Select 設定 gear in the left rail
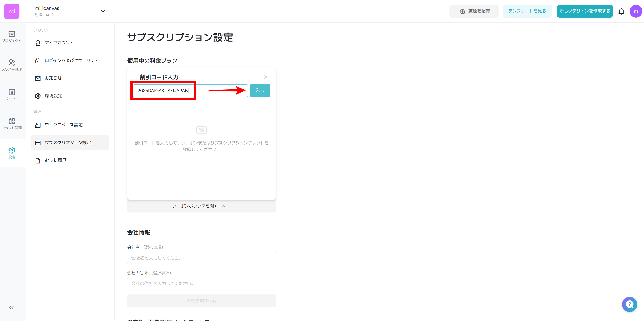Viewport: 644px width, 321px height. [12, 153]
